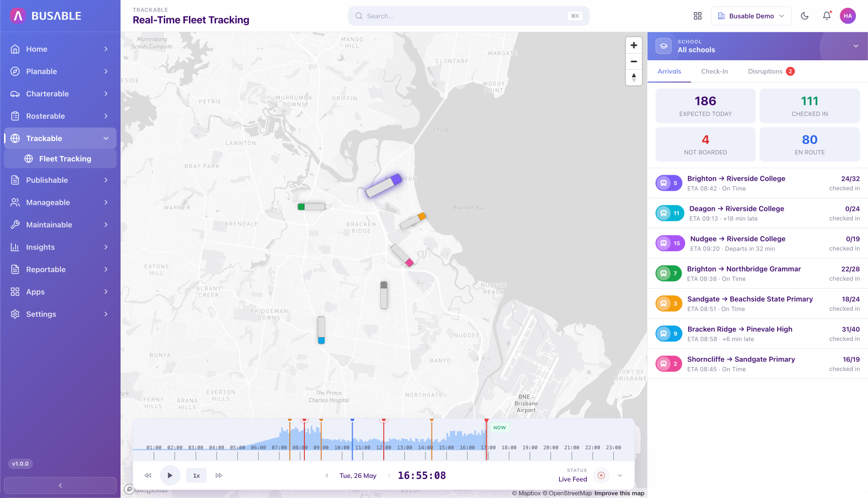Screen dimensions: 868x498
Task: Fast-forward the timeline playback
Action: coord(219,475)
